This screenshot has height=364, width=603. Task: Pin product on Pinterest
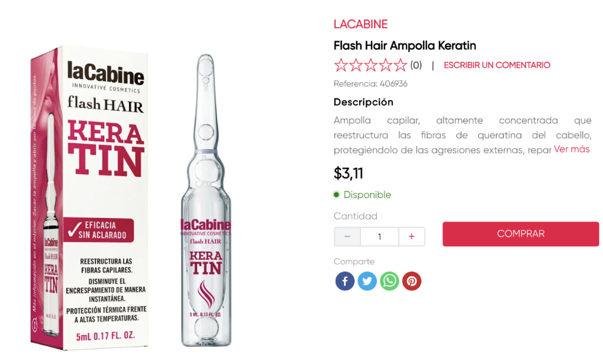(412, 281)
